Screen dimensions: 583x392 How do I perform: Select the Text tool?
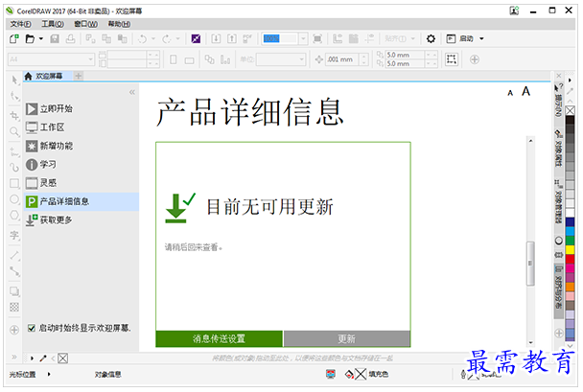[14, 235]
